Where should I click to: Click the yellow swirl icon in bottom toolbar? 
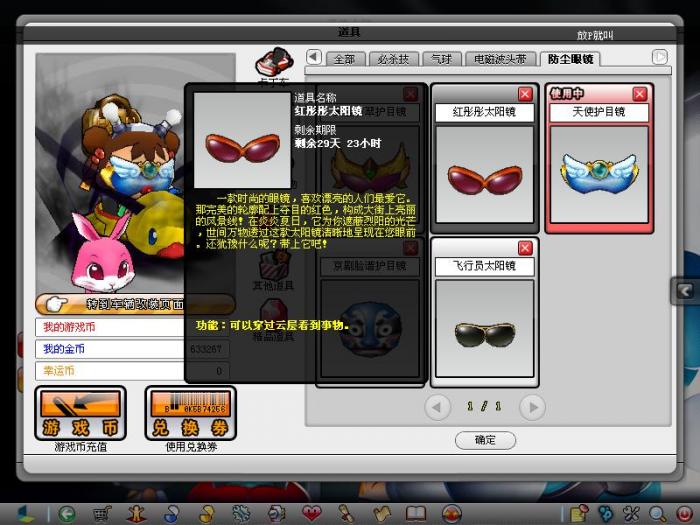click(x=206, y=514)
